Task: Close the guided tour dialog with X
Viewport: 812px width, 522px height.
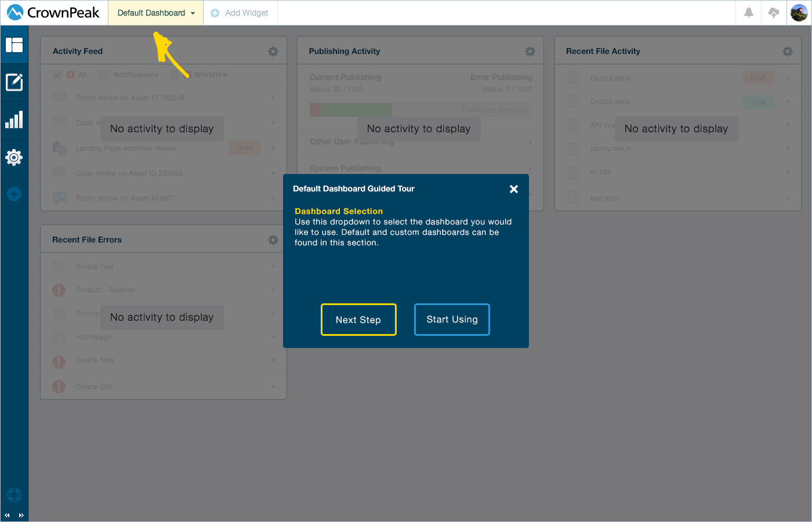Action: coord(514,189)
